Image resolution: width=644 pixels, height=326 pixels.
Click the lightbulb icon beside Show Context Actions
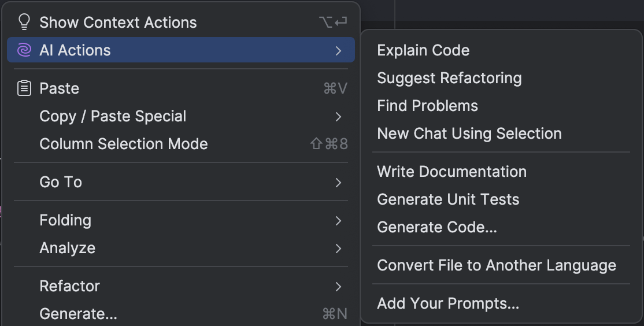[24, 22]
